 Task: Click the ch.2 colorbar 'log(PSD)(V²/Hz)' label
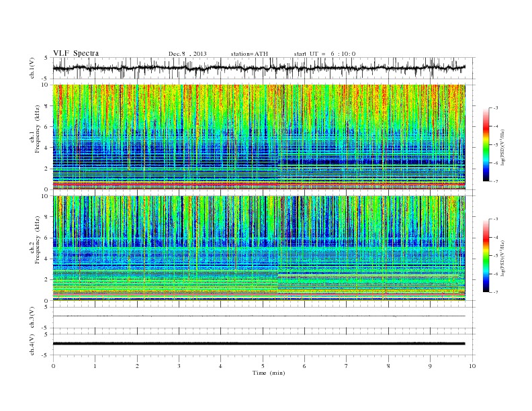tap(503, 257)
